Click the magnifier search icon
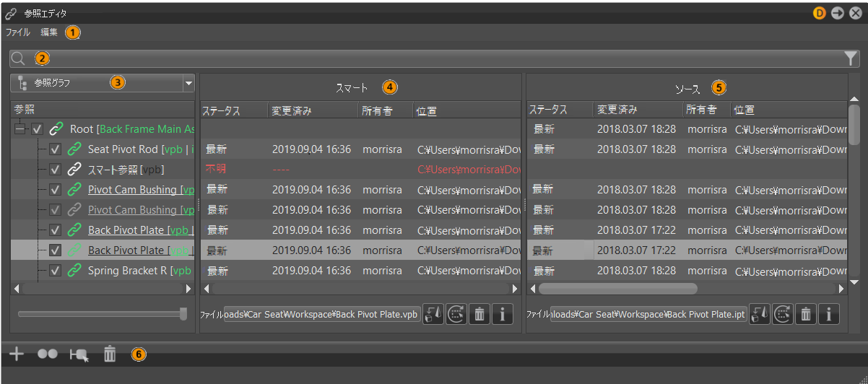The width and height of the screenshot is (868, 384). pyautogui.click(x=19, y=59)
